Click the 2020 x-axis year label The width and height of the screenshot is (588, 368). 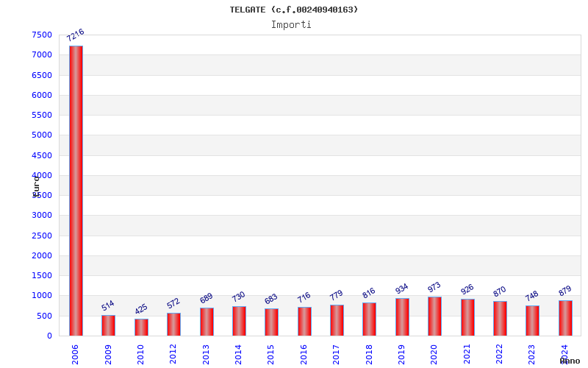pyautogui.click(x=434, y=355)
